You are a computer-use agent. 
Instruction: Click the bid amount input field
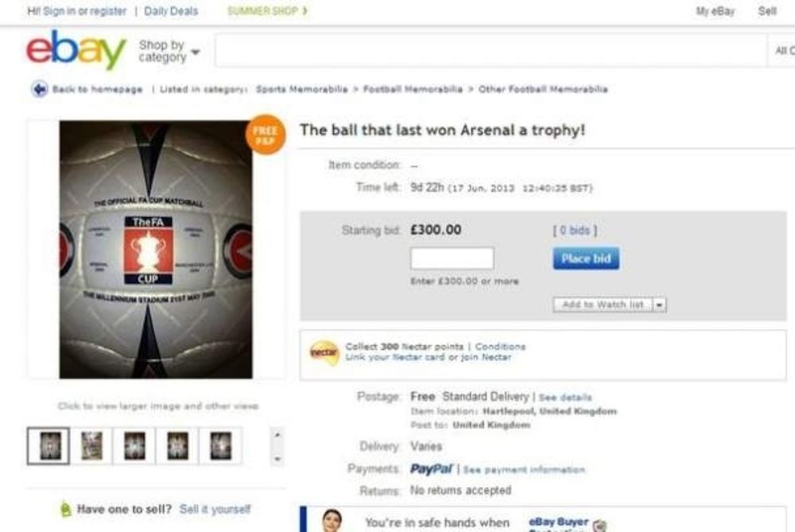(x=452, y=258)
